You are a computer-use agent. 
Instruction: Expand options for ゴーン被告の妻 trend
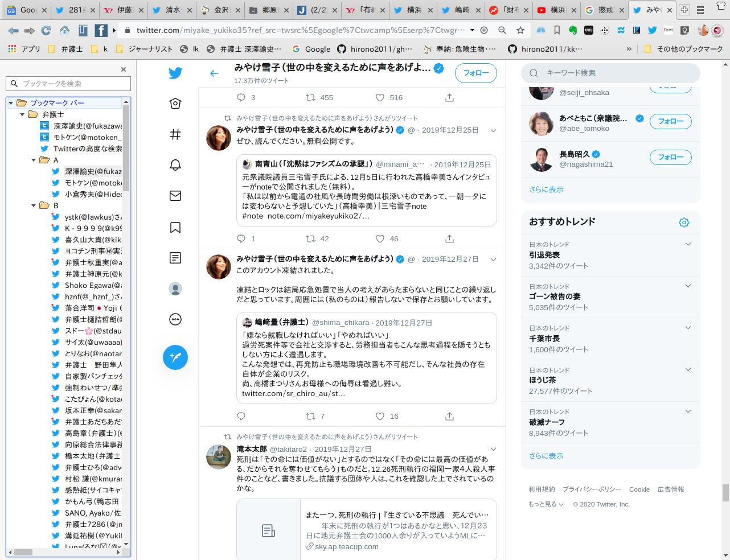coord(688,286)
